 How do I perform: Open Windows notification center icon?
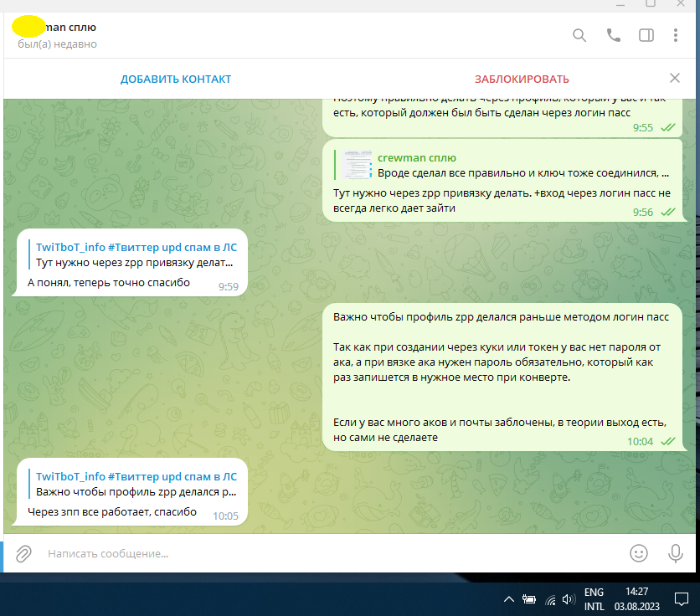[682, 599]
